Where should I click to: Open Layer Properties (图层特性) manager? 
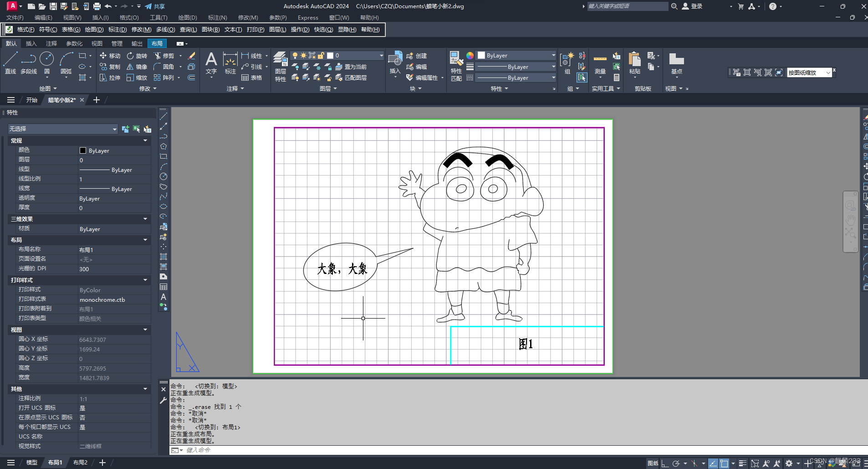click(281, 67)
